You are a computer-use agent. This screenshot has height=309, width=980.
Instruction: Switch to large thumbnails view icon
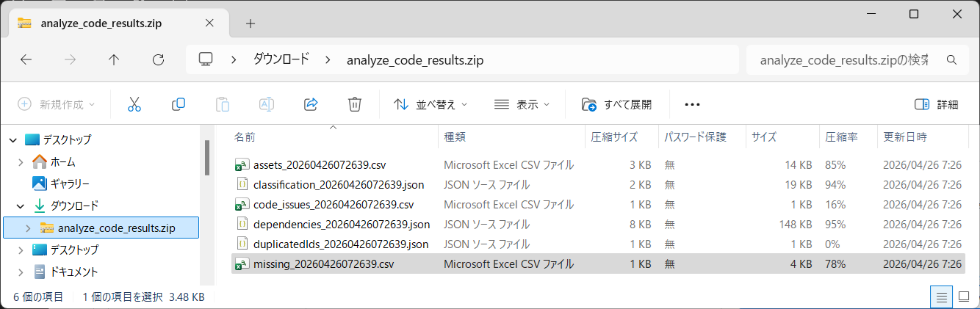click(965, 297)
